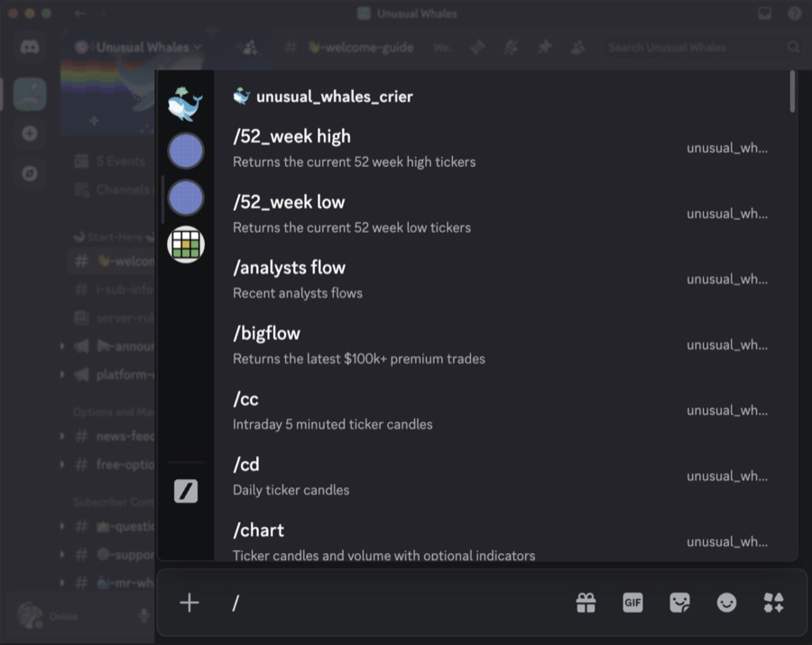Screen dimensions: 812x645
Task: Select the Wordle grid app icon
Action: (x=185, y=244)
